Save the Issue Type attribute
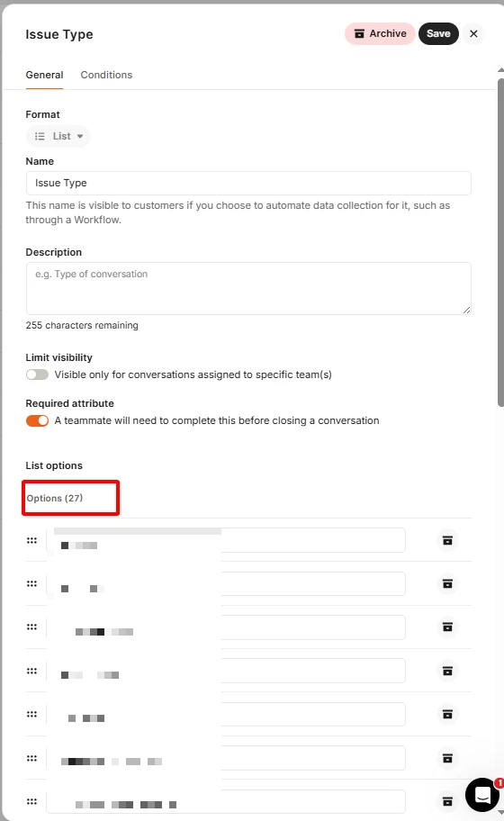The height and width of the screenshot is (821, 504). click(x=438, y=33)
